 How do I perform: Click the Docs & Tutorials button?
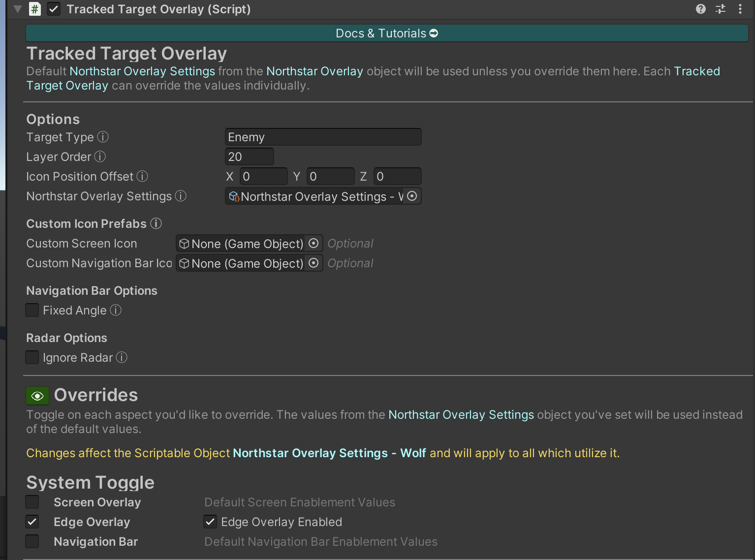pos(386,33)
